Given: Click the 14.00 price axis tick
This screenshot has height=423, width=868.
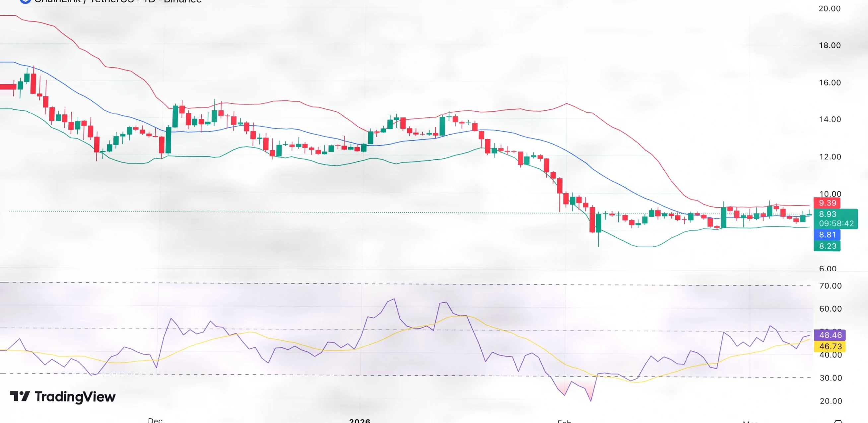Looking at the screenshot, I should pos(830,119).
